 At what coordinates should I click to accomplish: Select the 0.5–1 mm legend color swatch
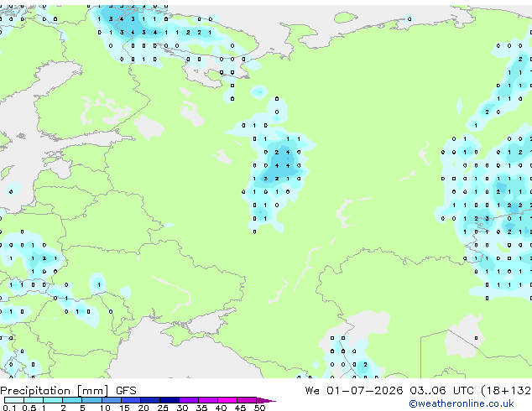pyautogui.click(x=34, y=400)
